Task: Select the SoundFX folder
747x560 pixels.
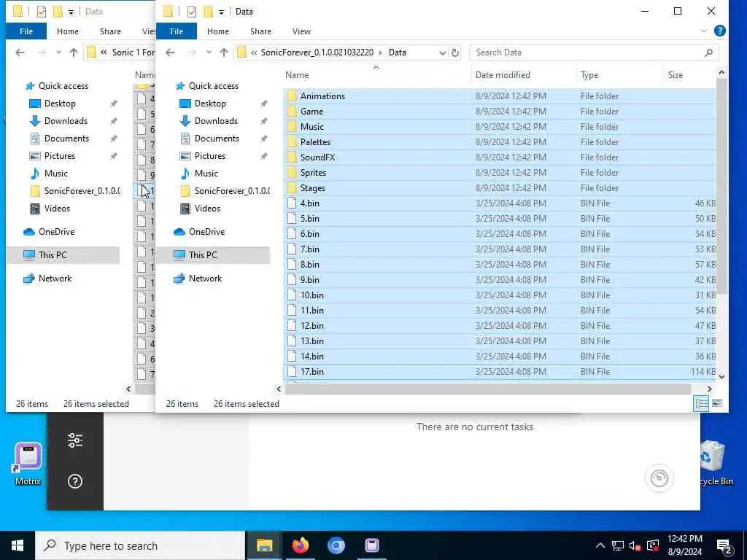Action: (499, 157)
